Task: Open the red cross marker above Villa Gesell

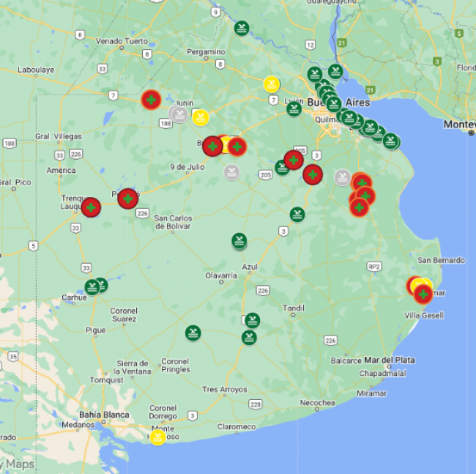Action: point(423,295)
